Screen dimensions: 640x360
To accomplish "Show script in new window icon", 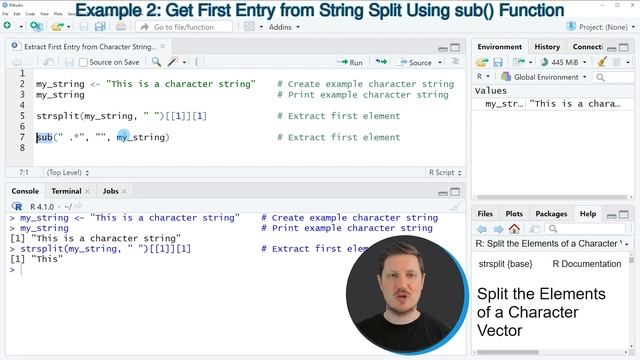I will tap(49, 62).
